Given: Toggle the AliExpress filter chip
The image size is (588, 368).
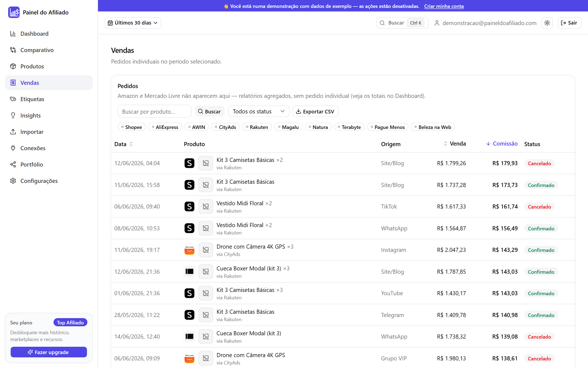Looking at the screenshot, I should [x=165, y=127].
